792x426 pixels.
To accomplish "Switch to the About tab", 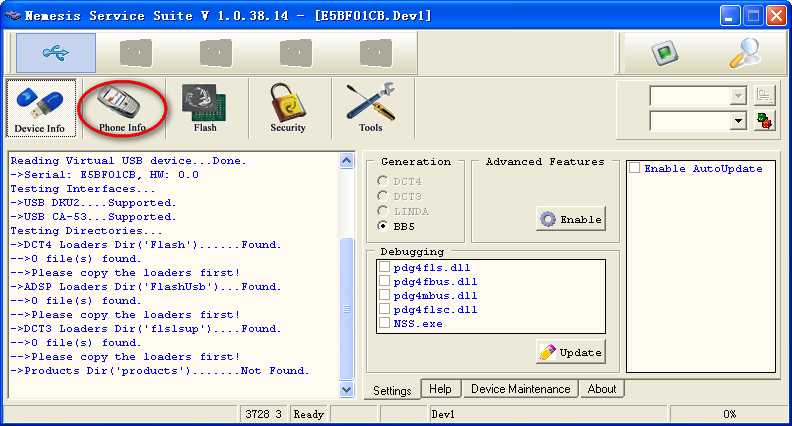I will point(602,389).
